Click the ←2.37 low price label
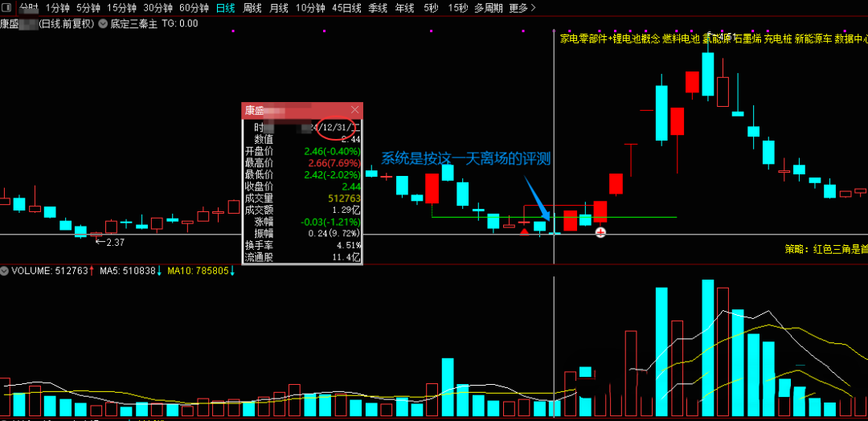This screenshot has width=868, height=421. tap(109, 242)
